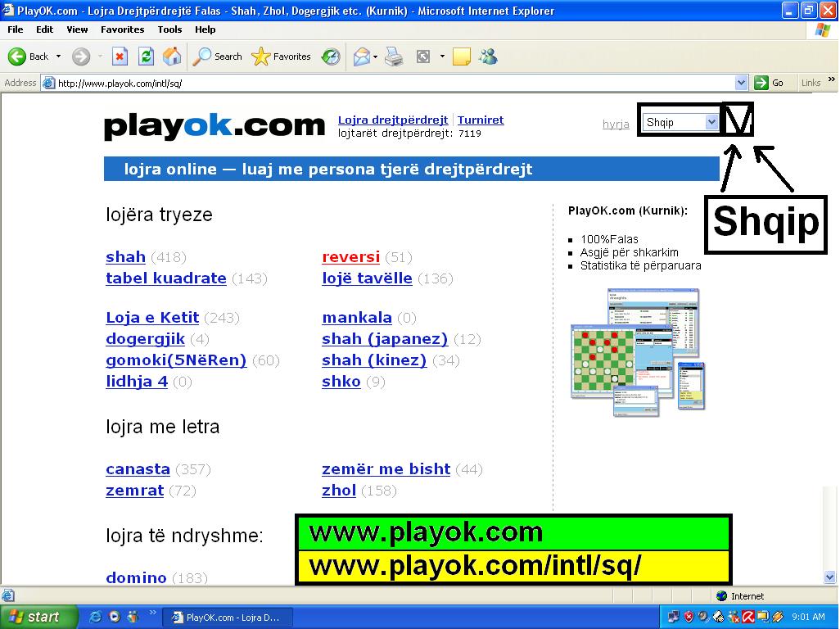Open the Tools menu
840x629 pixels.
(x=169, y=29)
